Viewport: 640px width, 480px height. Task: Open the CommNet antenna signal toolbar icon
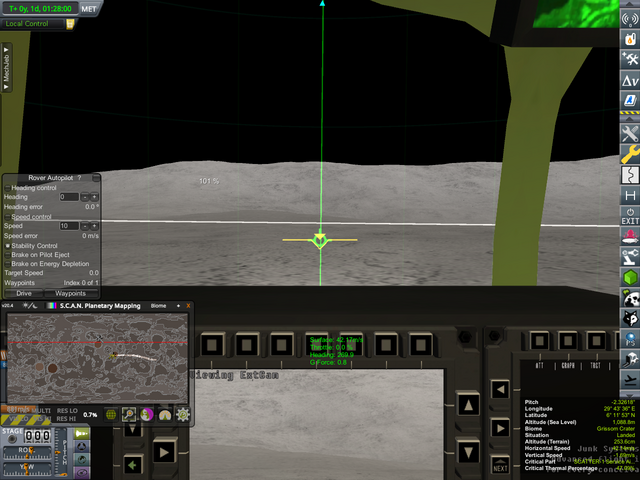630,20
